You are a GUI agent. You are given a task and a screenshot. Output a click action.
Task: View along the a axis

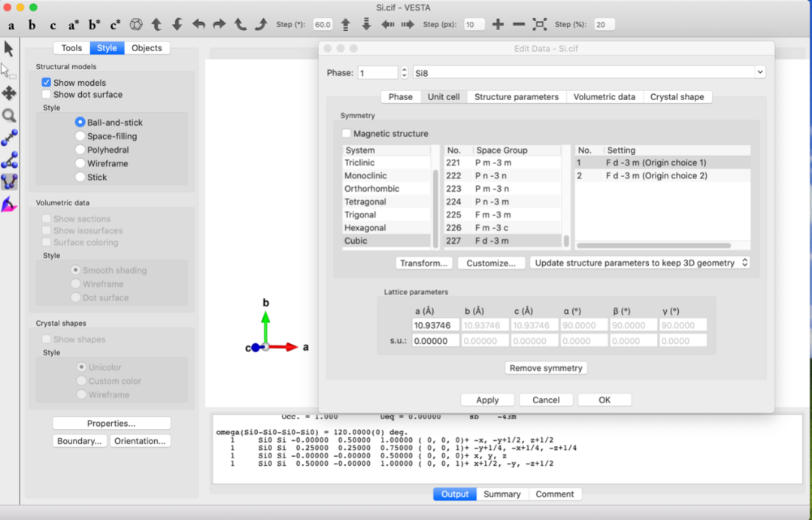pos(11,25)
